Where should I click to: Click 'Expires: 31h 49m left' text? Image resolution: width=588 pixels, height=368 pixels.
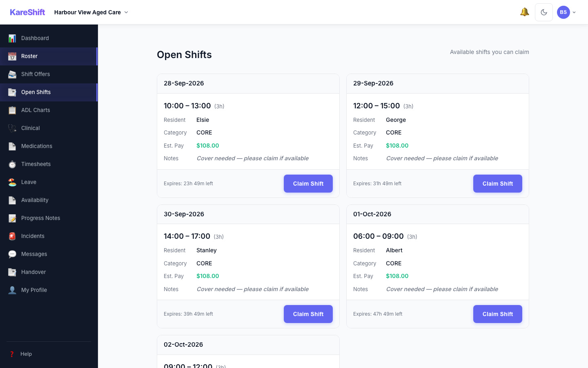click(x=377, y=184)
